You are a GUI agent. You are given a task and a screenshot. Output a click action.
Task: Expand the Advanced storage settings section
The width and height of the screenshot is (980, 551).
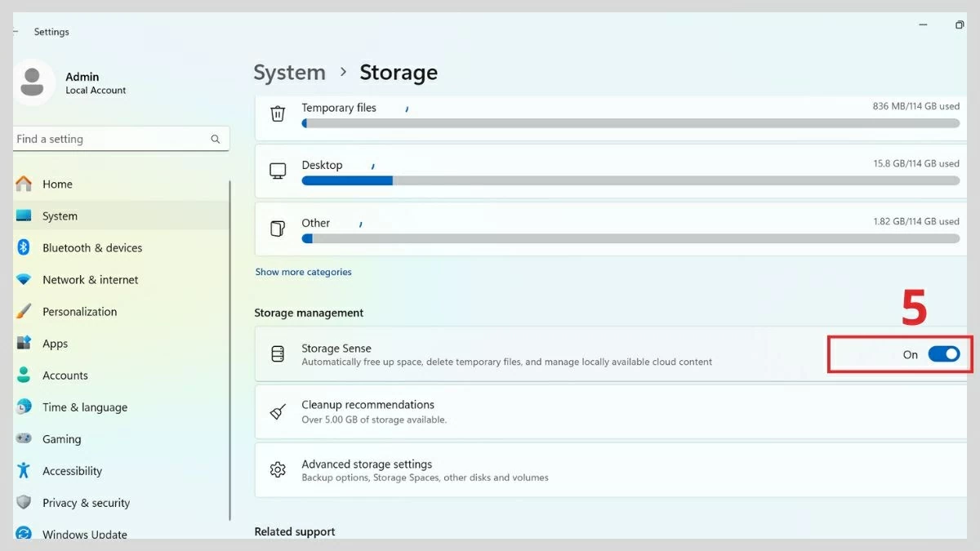572,469
